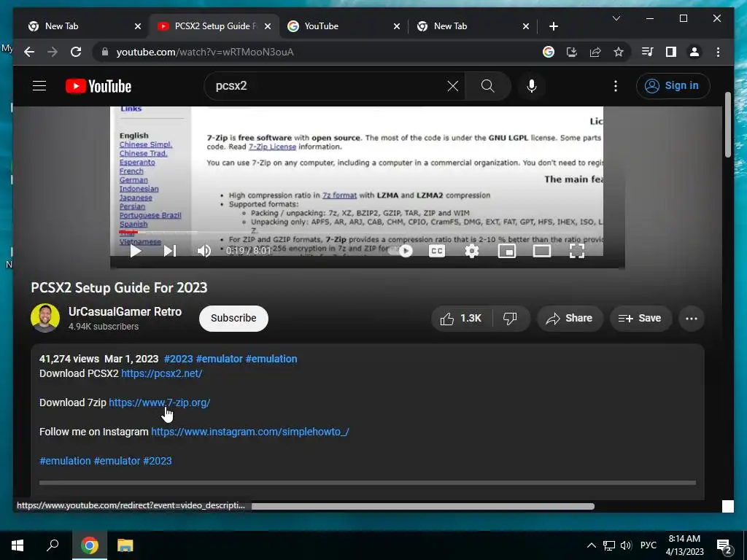
Task: Close the YouTube tab
Action: pyautogui.click(x=396, y=26)
